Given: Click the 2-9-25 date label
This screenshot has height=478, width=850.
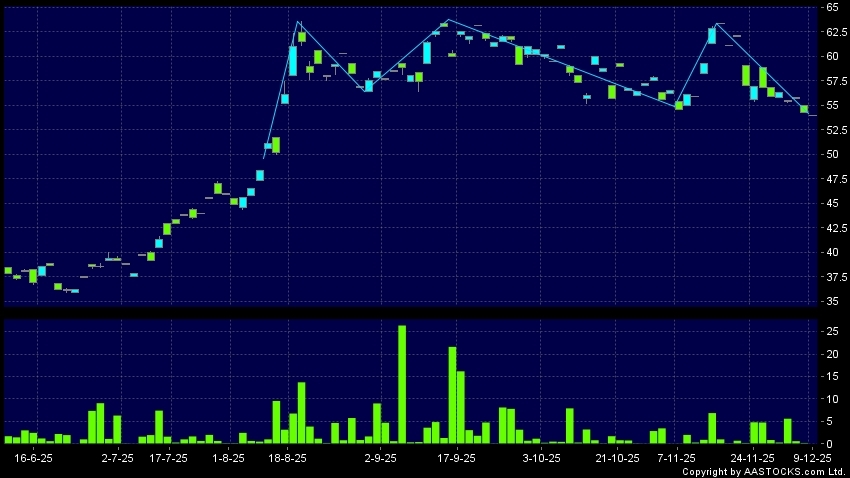Looking at the screenshot, I should (380, 457).
